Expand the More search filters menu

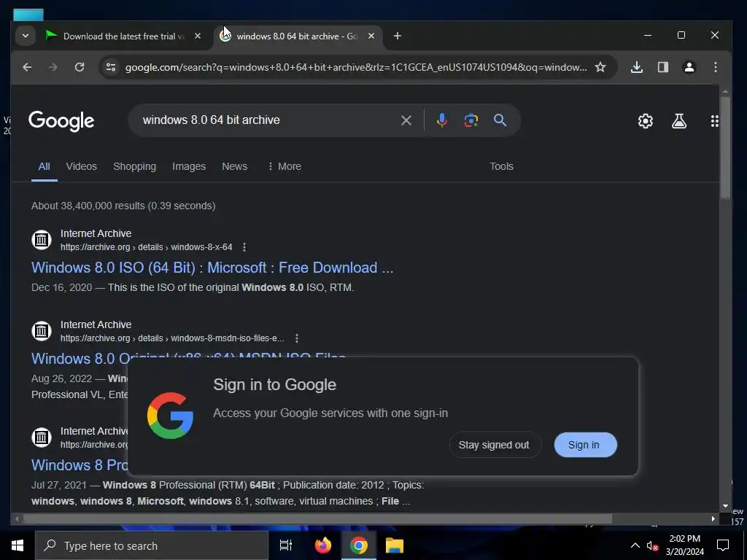tap(284, 167)
